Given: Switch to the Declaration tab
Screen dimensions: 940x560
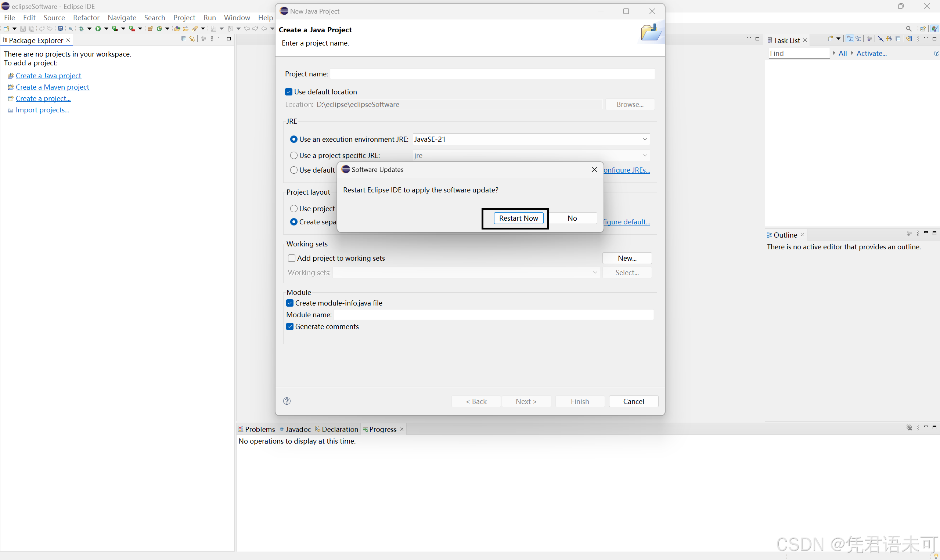Looking at the screenshot, I should click(x=336, y=429).
